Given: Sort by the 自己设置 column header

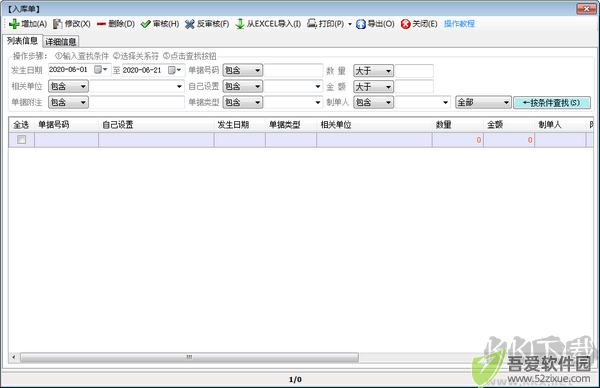Looking at the screenshot, I should [x=156, y=125].
